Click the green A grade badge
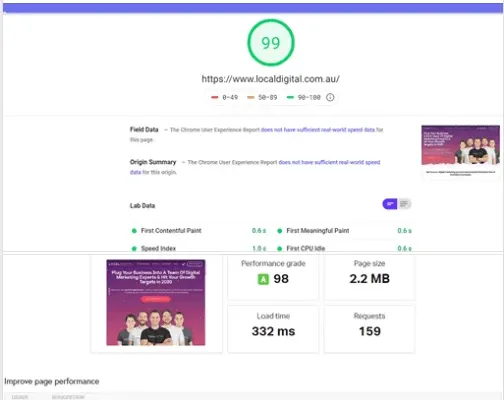Screen dimensions: 504x400 click(263, 279)
